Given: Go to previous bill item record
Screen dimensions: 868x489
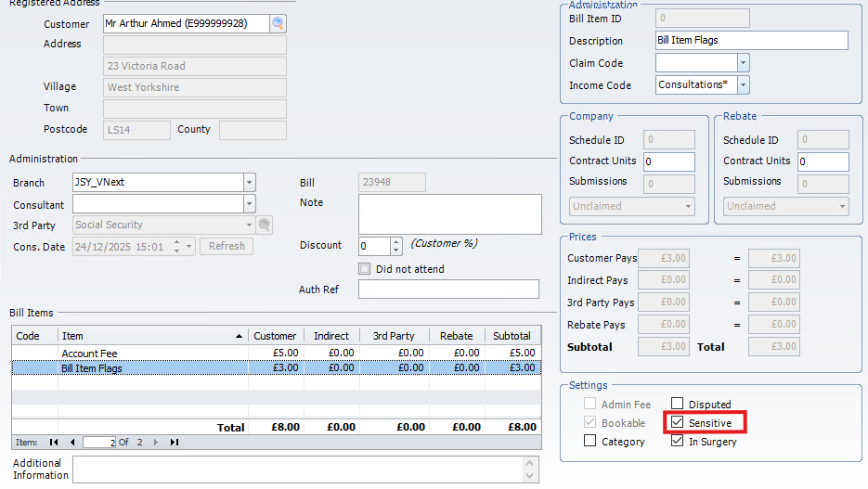Looking at the screenshot, I should click(71, 443).
